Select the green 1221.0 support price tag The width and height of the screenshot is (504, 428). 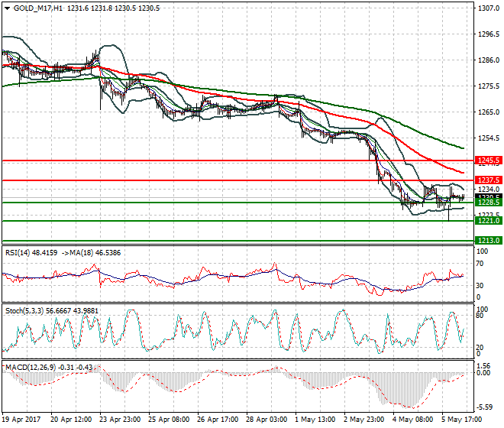(x=488, y=220)
